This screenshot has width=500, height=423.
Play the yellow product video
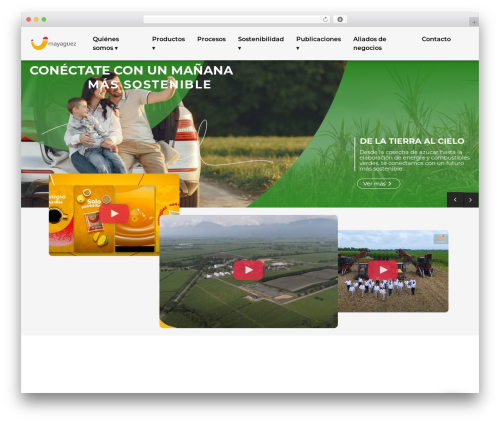coord(114,213)
